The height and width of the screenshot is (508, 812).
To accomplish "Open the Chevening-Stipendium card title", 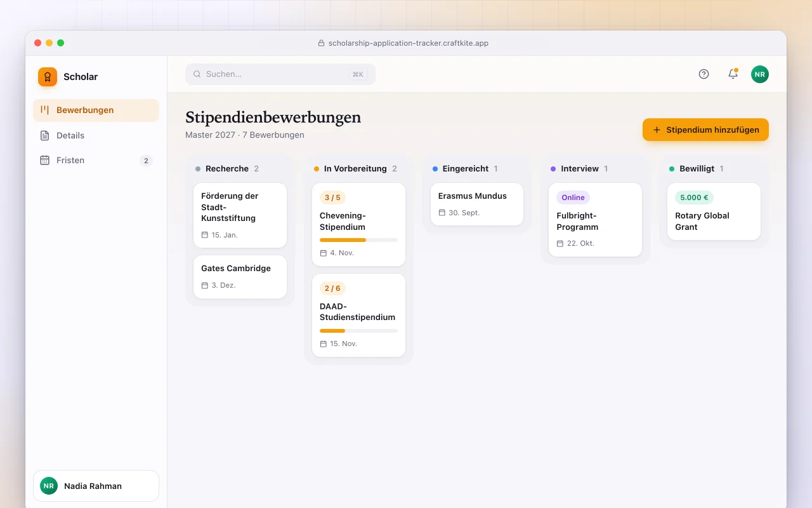I will (343, 221).
